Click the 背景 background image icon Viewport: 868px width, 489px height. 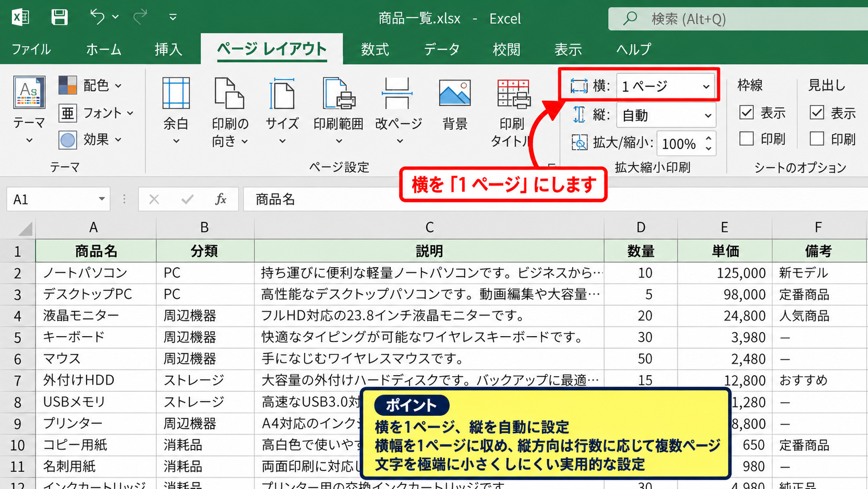click(455, 93)
